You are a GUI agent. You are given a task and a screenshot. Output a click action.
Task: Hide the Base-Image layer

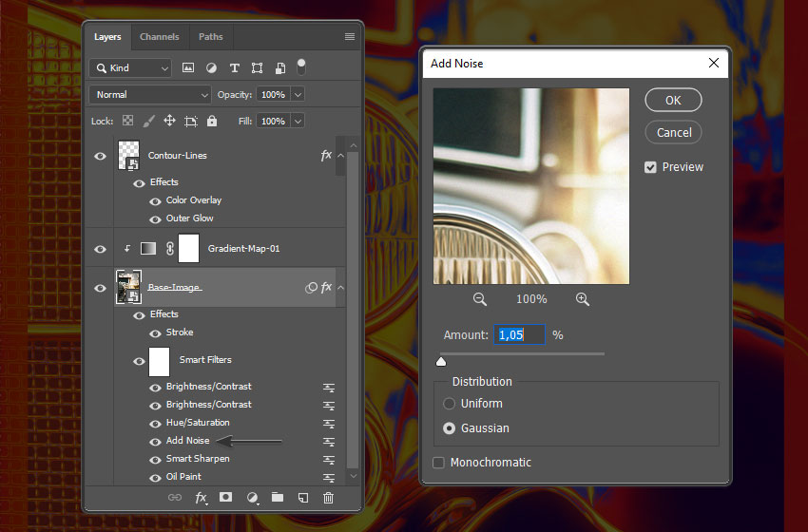click(x=101, y=289)
